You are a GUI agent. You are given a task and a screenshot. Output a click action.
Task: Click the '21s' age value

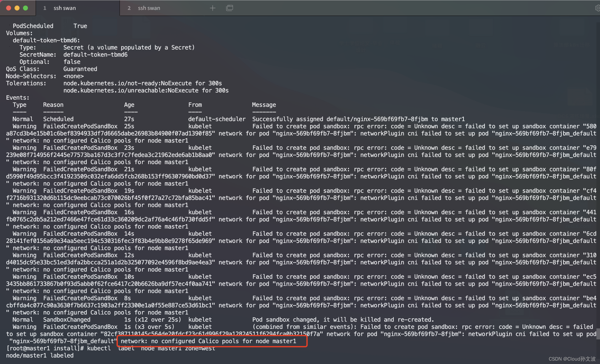coord(129,169)
